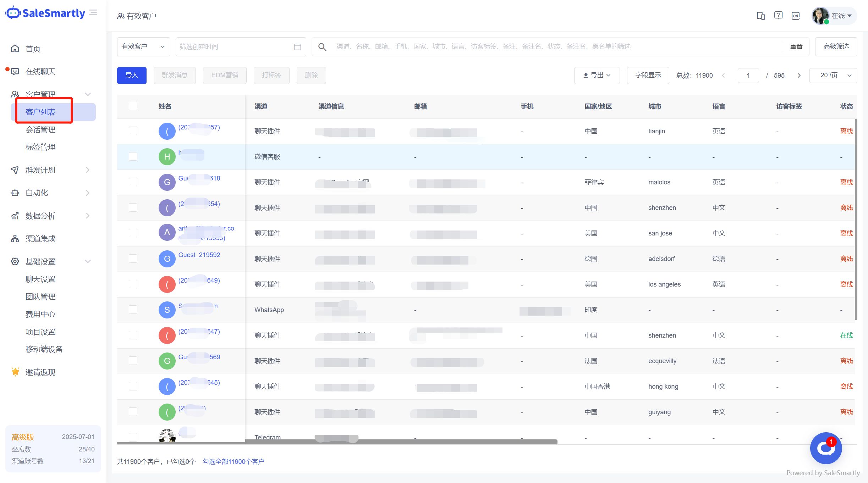
Task: Click the search magnifier icon
Action: 322,47
